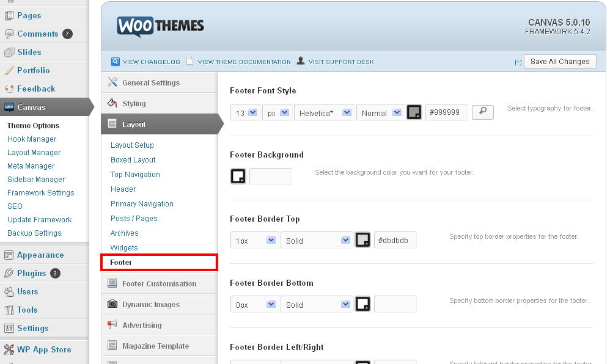Click the Magazine Template icon
Image resolution: width=610 pixels, height=364 pixels.
coord(112,345)
